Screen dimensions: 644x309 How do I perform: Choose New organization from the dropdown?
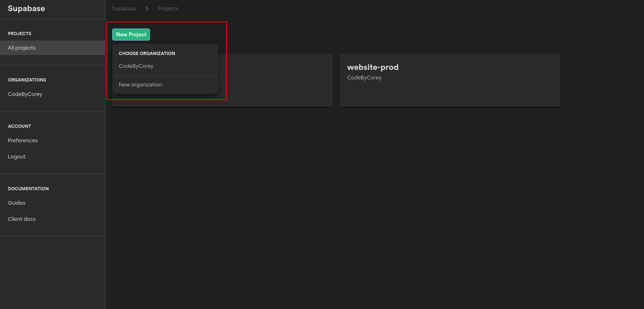point(140,84)
